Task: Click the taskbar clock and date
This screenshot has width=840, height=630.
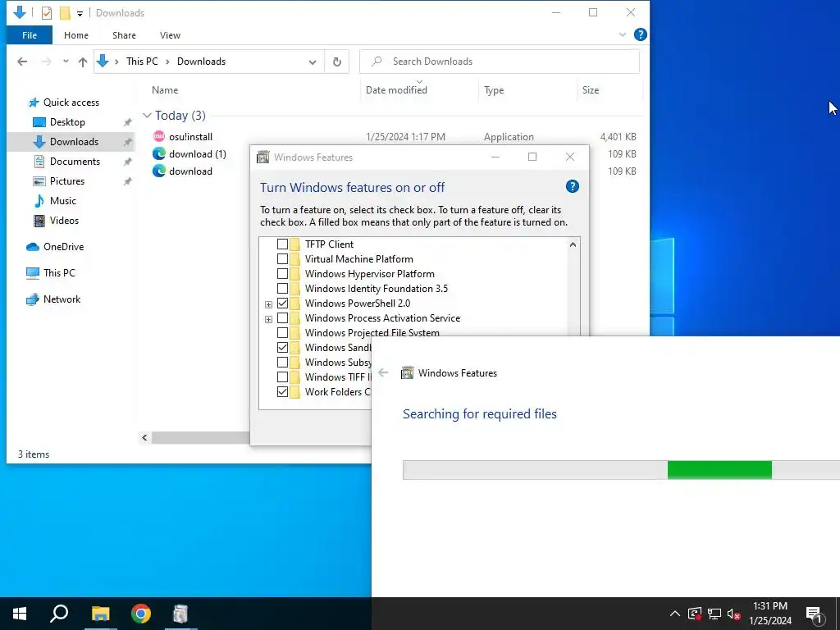Action: tap(769, 614)
